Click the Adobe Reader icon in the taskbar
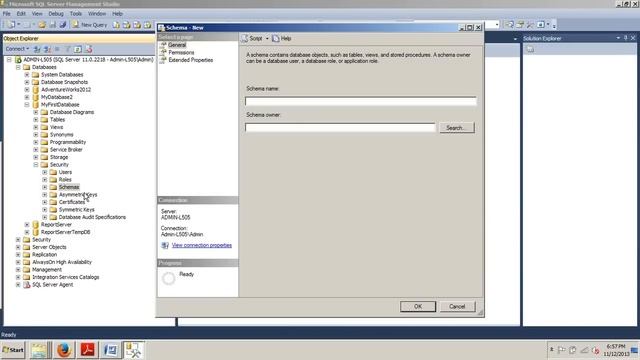The image size is (640, 360). click(87, 350)
